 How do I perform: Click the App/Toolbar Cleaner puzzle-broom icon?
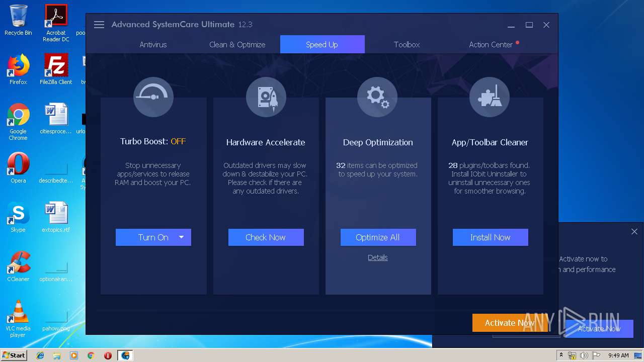pyautogui.click(x=490, y=97)
